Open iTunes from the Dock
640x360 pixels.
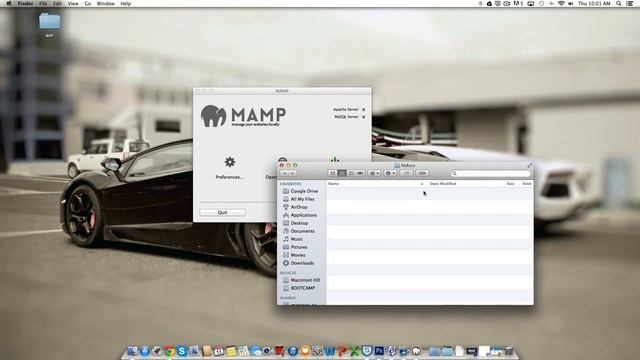coord(293,351)
